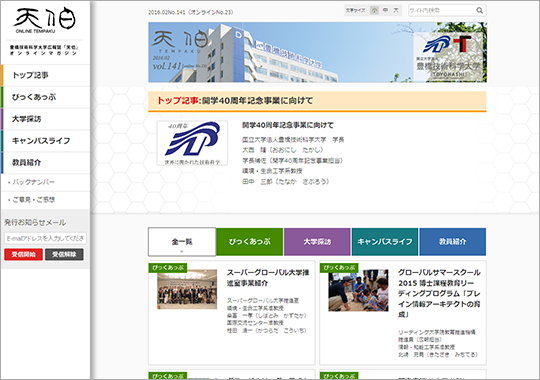The width and height of the screenshot is (540, 380).
Task: Open スーパーグローバル大学推進室事業紹介 article title
Action: point(268,278)
